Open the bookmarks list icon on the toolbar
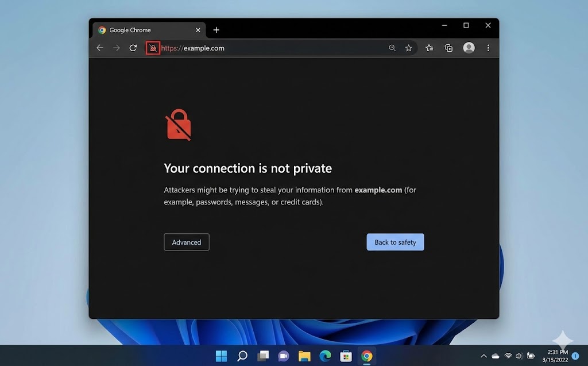 point(429,48)
